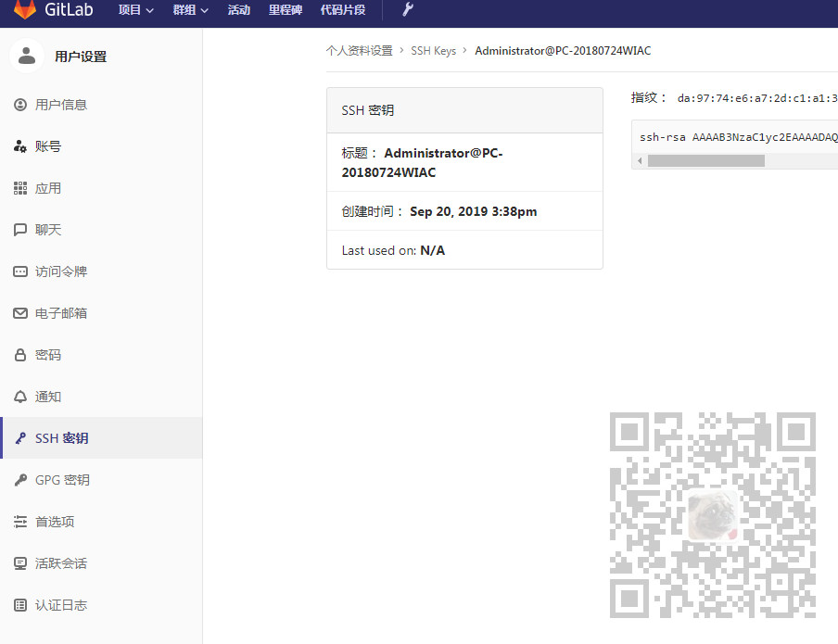Click the 聊天 speech bubble icon

(20, 230)
